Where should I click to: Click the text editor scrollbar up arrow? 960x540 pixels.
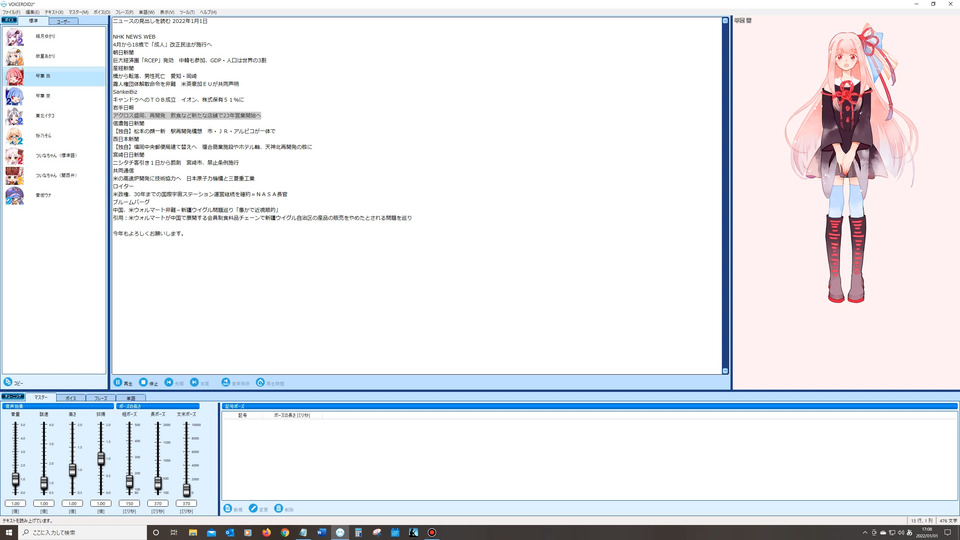725,21
